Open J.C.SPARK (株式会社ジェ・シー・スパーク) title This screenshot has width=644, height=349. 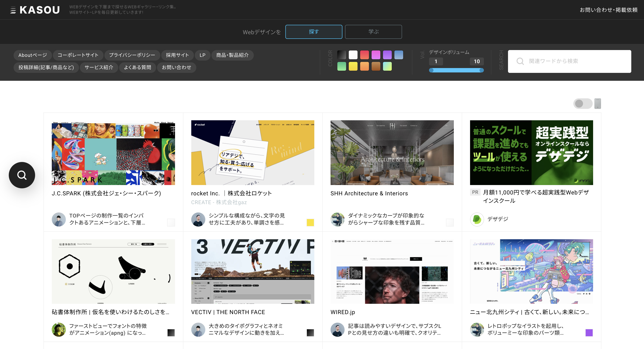106,193
